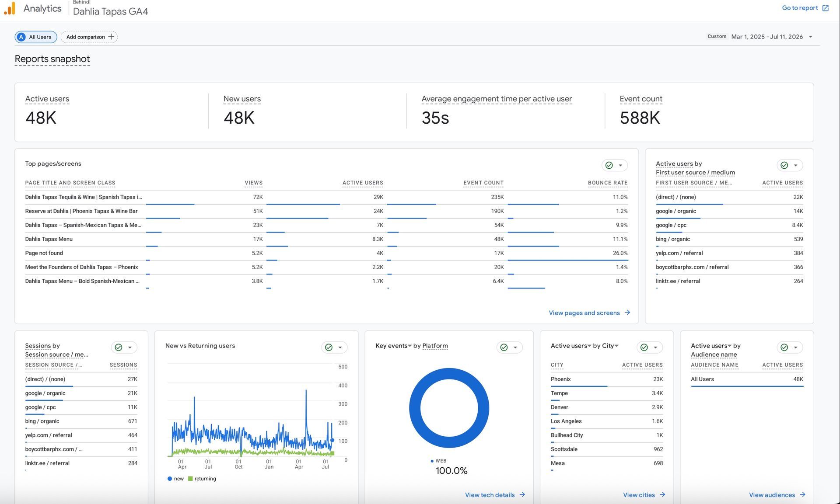Expand the Active users by City card options caret
The height and width of the screenshot is (504, 840).
coord(655,347)
